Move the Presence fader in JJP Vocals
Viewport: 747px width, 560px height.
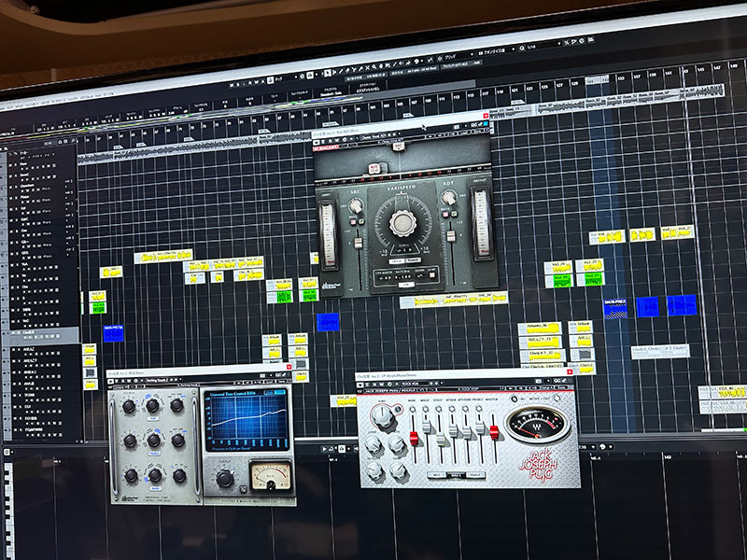480,428
